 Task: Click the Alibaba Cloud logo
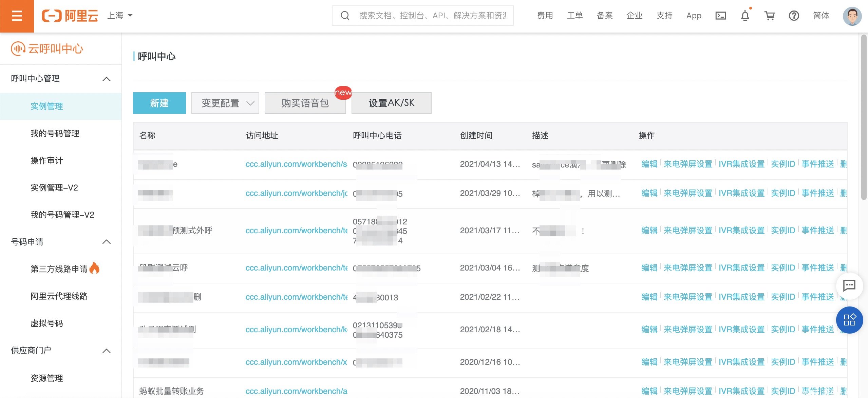point(70,16)
